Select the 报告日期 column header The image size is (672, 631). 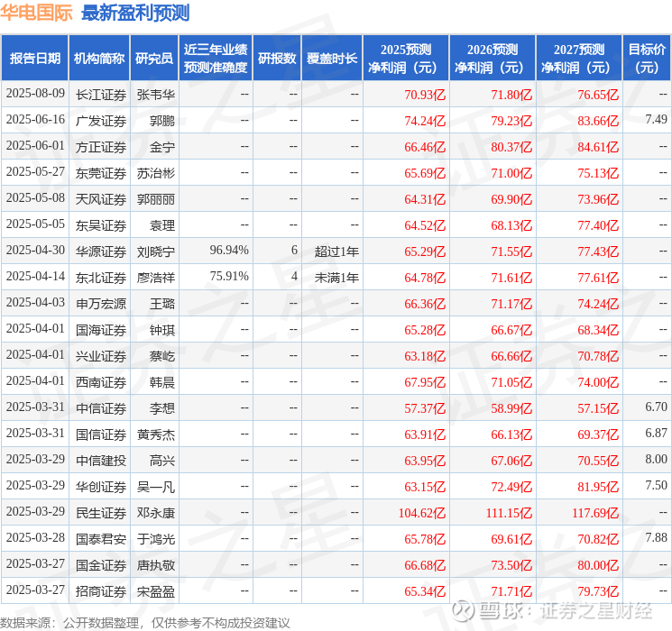pyautogui.click(x=34, y=59)
